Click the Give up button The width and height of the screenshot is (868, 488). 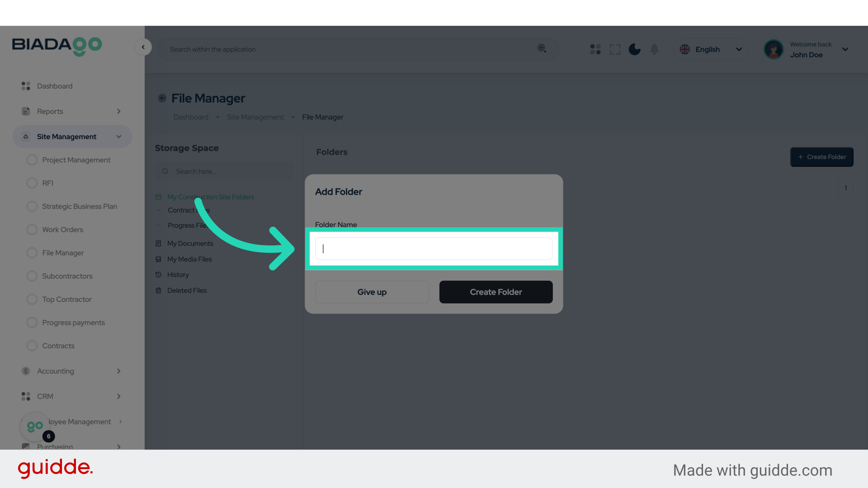point(372,292)
